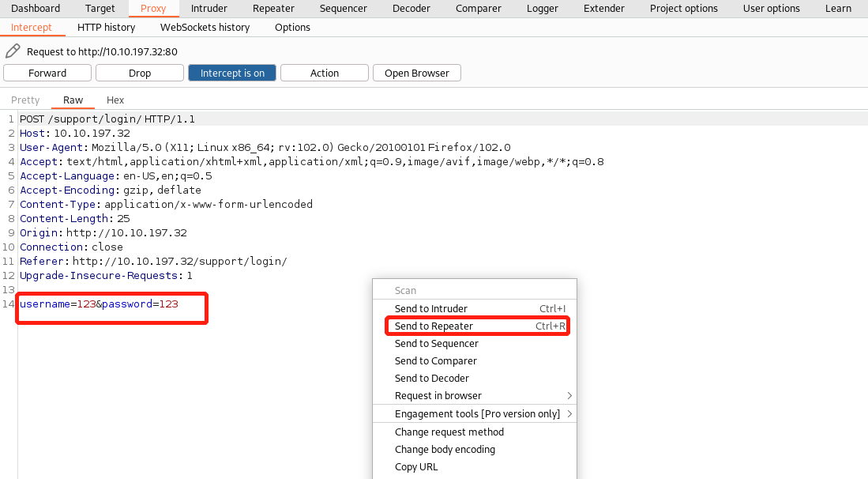Select the Pretty view tab
This screenshot has width=868, height=479.
coord(25,100)
